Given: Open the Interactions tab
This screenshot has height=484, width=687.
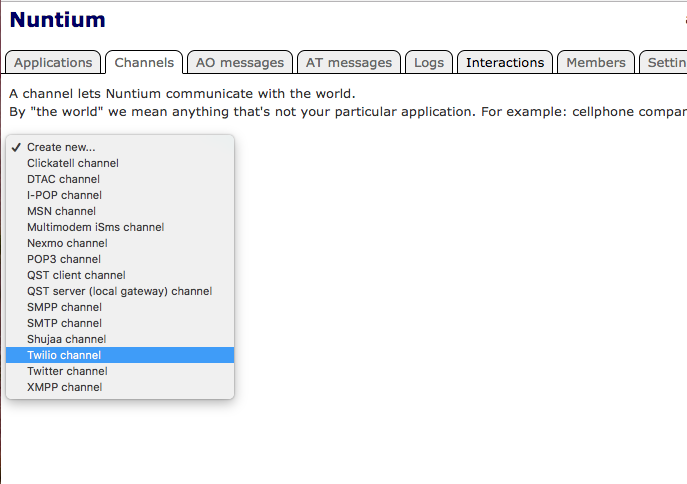Looking at the screenshot, I should [x=505, y=62].
